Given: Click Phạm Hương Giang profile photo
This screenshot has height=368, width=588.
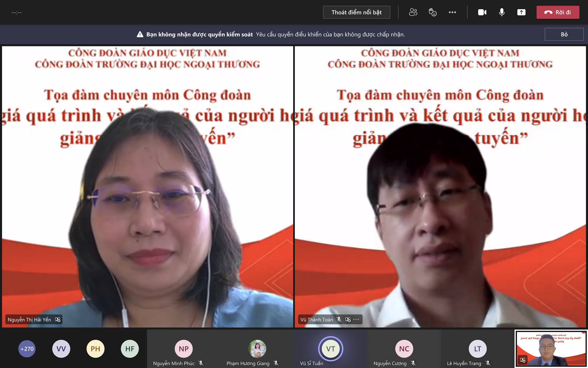Looking at the screenshot, I should click(x=257, y=349).
